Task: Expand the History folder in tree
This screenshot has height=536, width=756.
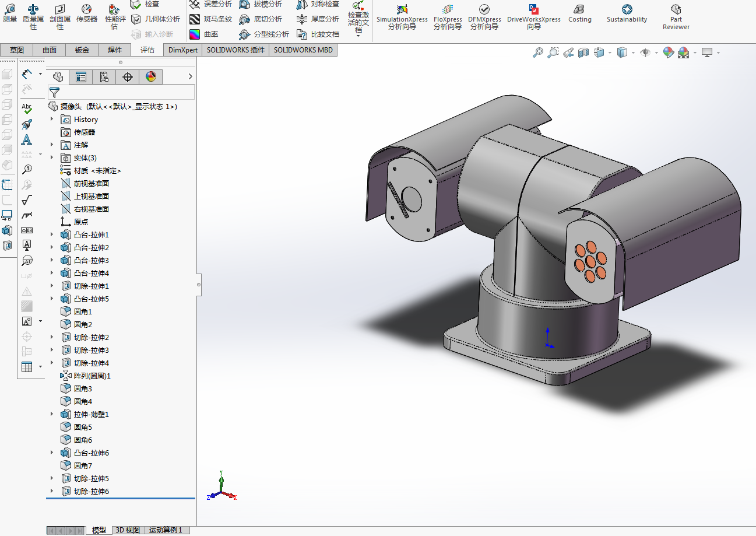Action: (51, 119)
